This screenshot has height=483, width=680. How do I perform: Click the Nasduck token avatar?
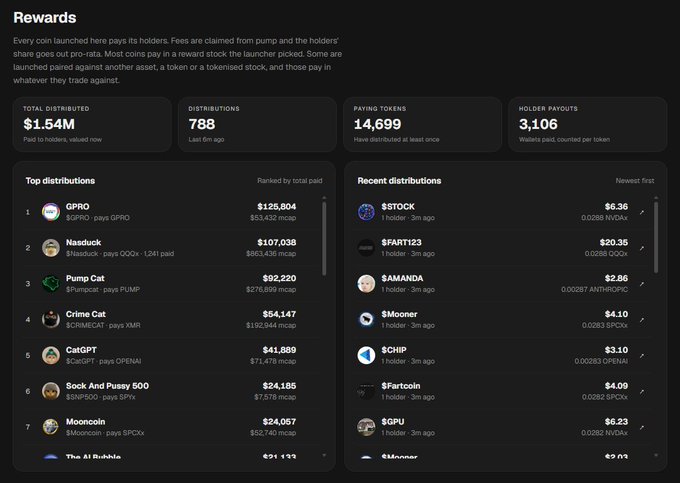pos(51,248)
